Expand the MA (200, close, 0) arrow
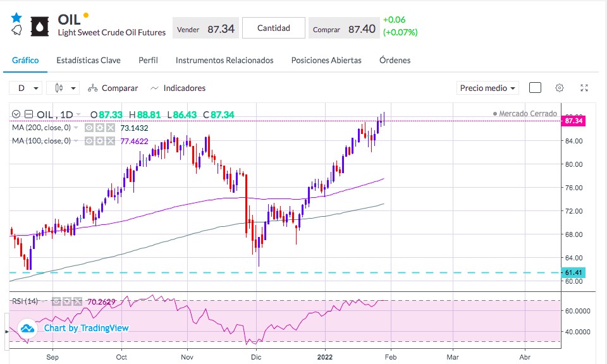Screen dimensions: 607x364 coord(76,128)
